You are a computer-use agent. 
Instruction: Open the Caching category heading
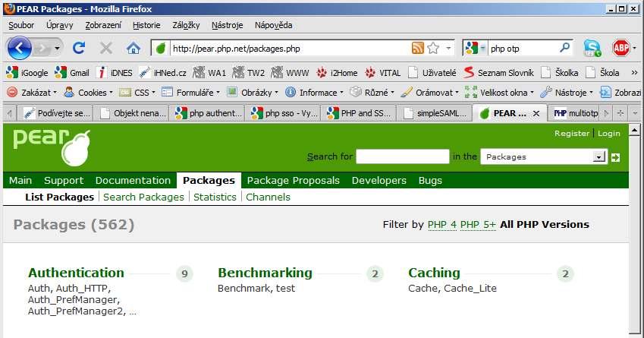click(x=434, y=273)
